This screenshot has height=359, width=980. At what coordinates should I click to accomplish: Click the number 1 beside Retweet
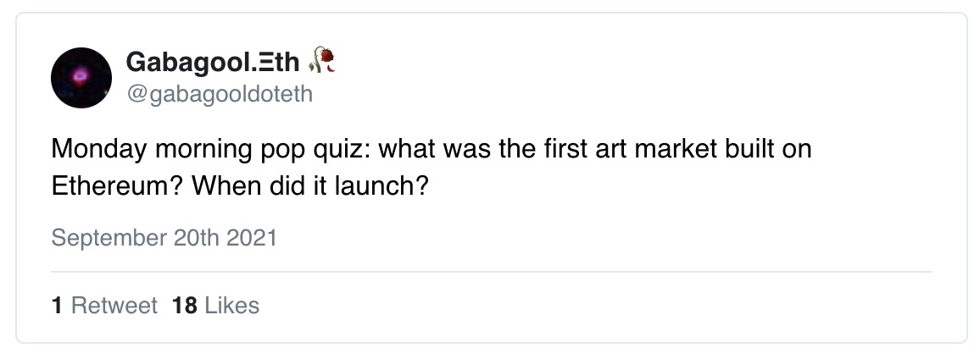tap(57, 305)
